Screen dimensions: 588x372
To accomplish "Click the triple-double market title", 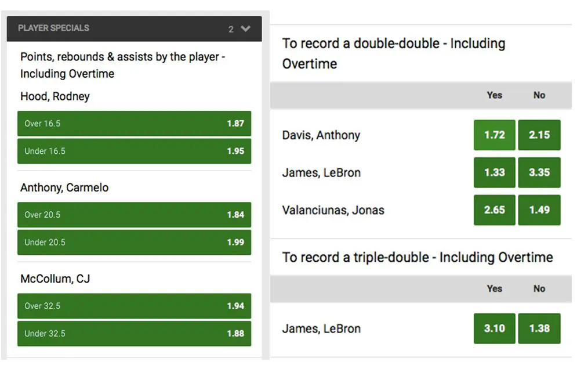I will [418, 258].
